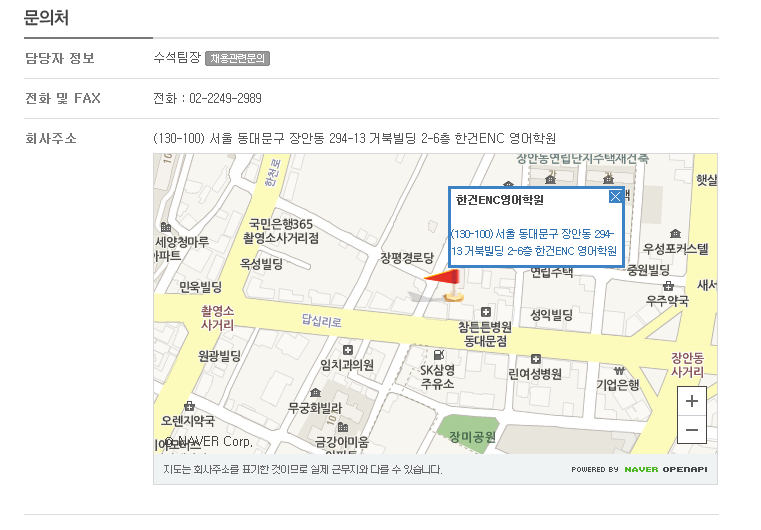Click the 촬영소 사거리 intersection label

pos(217,318)
